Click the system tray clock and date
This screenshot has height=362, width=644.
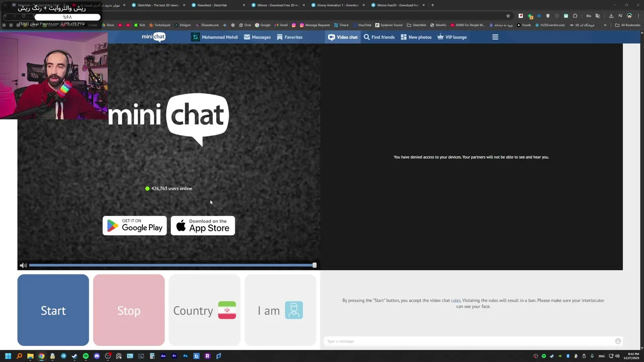tap(631, 356)
